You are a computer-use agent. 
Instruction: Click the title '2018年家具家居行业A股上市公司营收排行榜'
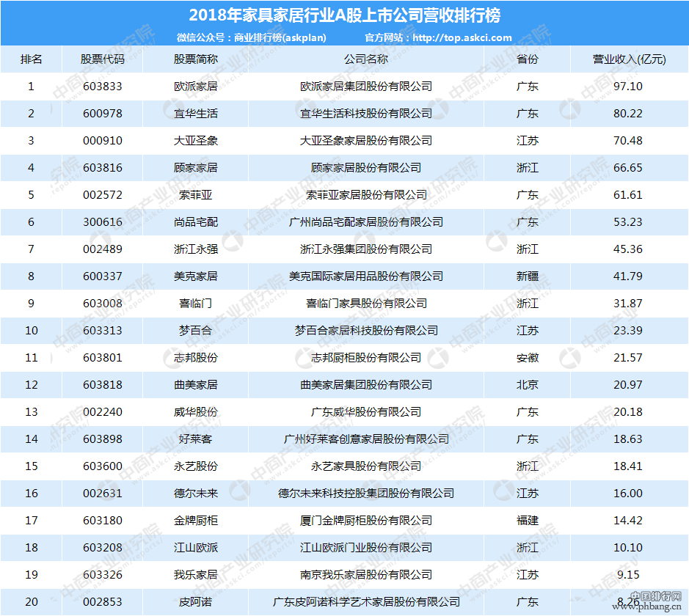click(345, 15)
